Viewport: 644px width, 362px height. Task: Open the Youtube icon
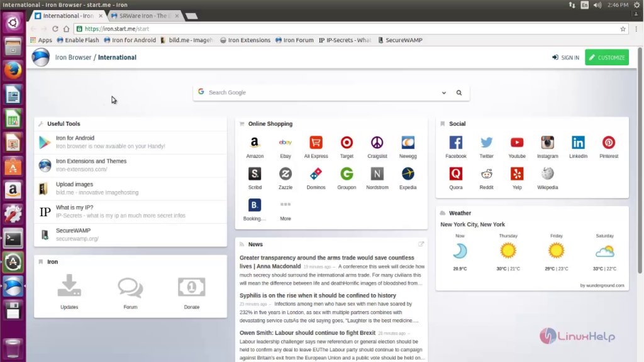pyautogui.click(x=517, y=143)
